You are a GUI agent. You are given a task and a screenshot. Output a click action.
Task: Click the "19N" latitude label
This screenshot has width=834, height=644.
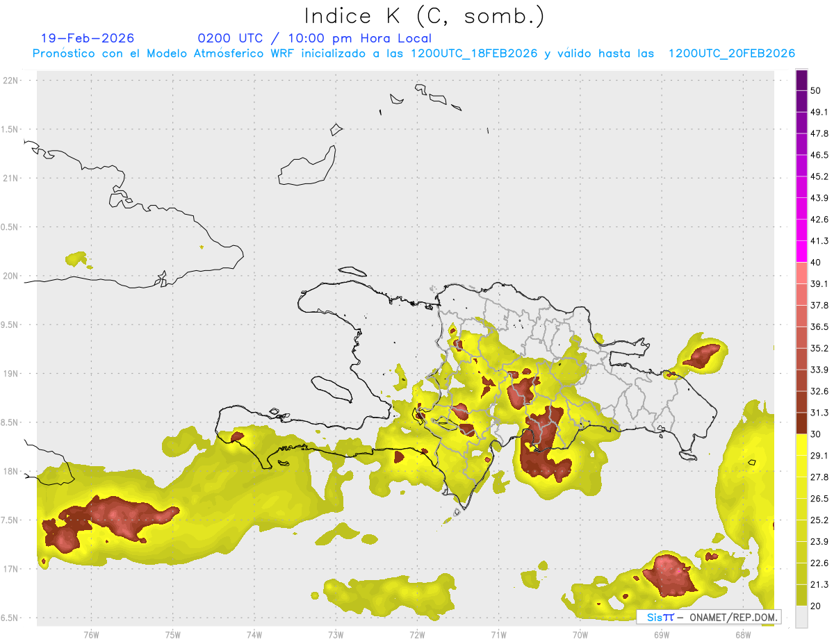point(12,374)
